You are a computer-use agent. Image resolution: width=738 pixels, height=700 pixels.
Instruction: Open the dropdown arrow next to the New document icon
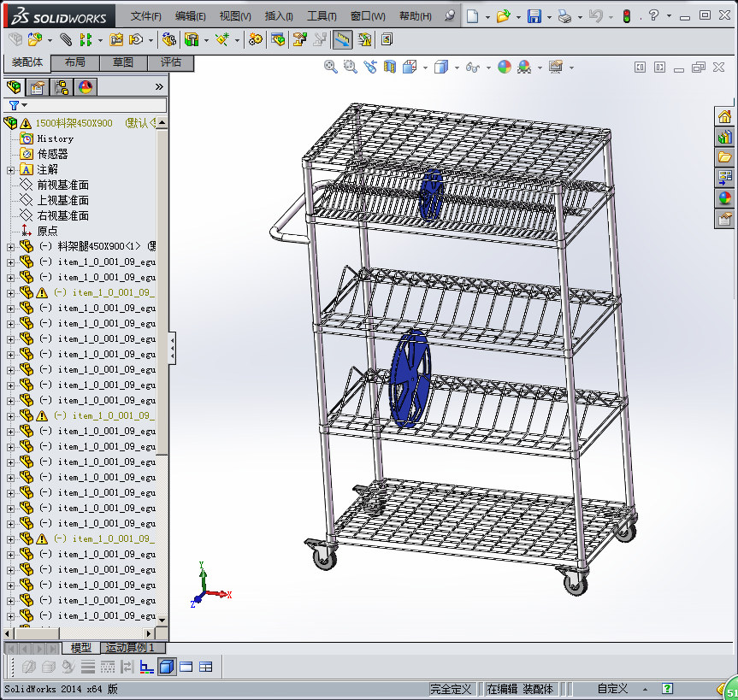tap(487, 17)
